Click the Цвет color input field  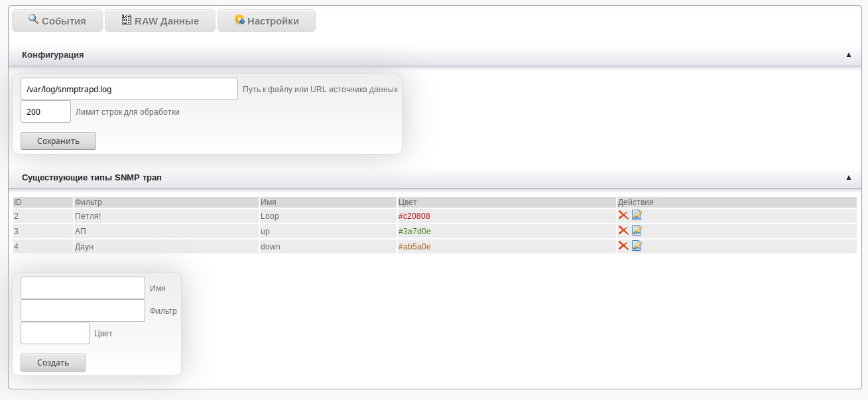coord(55,333)
